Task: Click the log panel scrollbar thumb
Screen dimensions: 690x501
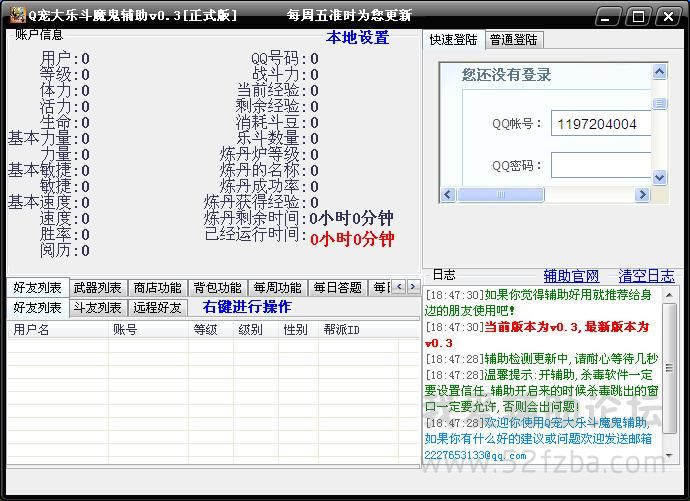Action: click(669, 368)
